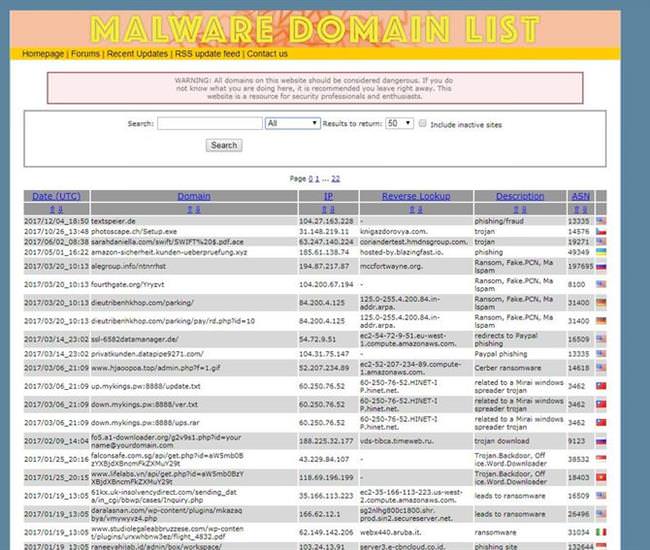Screen dimensions: 650x550
Task: Click the flag in ssl-6582datamanager.de row
Action: 601,339
